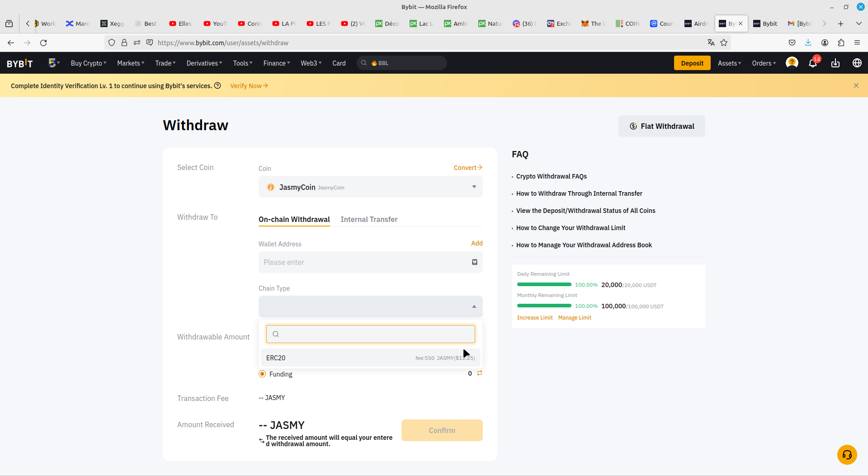Open the customer support headset button
This screenshot has height=476, width=868.
[847, 455]
